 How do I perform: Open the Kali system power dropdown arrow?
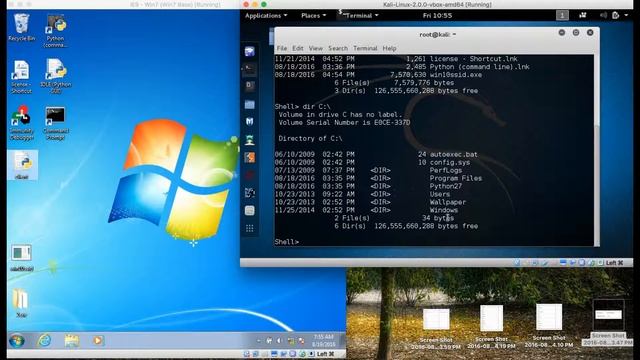click(627, 16)
